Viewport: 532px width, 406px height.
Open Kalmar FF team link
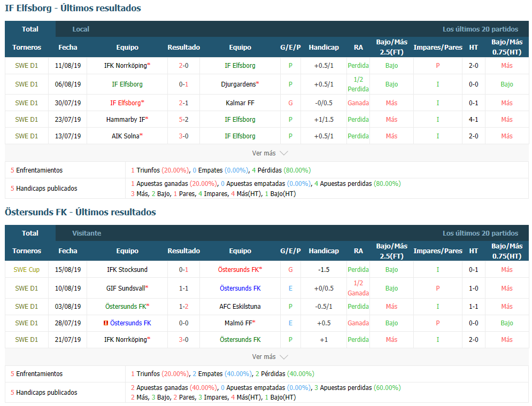coord(240,103)
